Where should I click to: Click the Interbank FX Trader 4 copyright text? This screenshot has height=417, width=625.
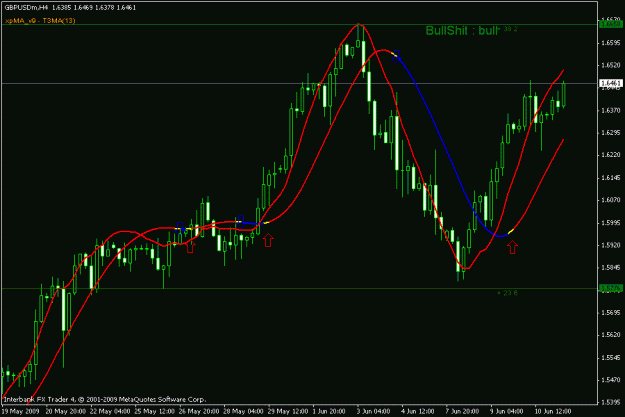pyautogui.click(x=104, y=399)
